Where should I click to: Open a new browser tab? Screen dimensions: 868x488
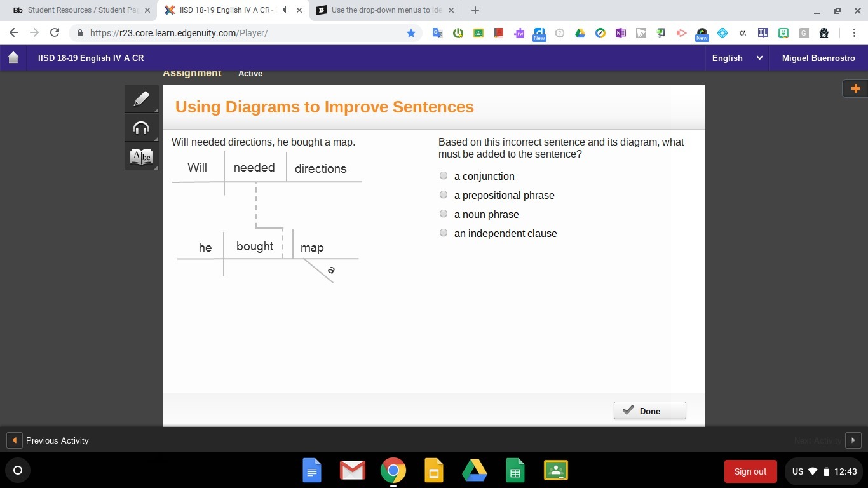(475, 10)
